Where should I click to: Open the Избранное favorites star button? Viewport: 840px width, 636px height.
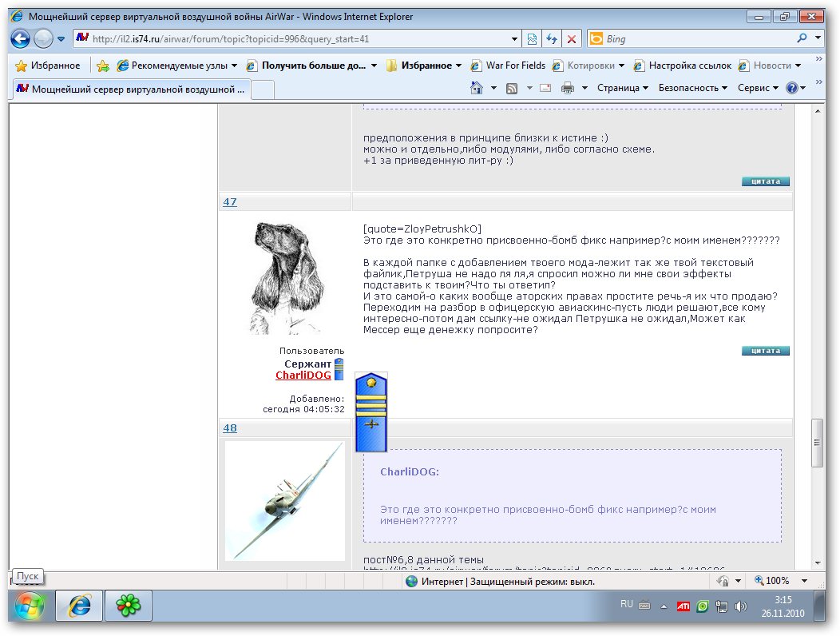click(x=48, y=66)
